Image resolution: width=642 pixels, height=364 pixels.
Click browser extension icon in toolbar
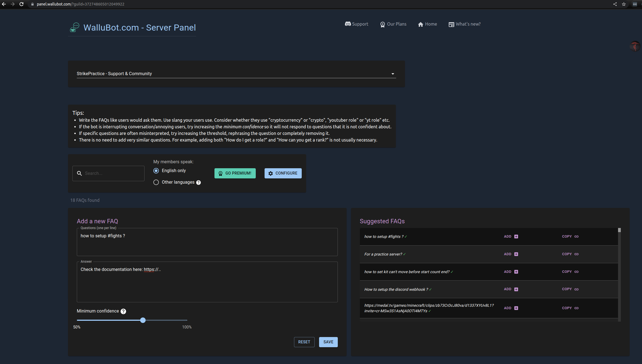(x=635, y=4)
